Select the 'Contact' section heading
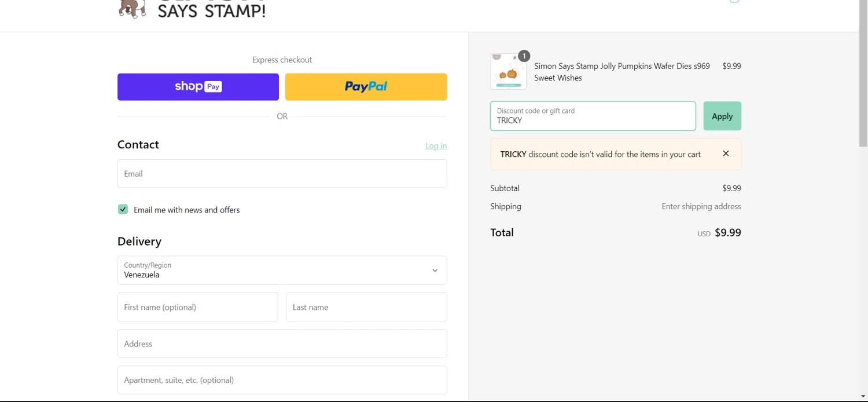868x402 pixels. [x=138, y=145]
